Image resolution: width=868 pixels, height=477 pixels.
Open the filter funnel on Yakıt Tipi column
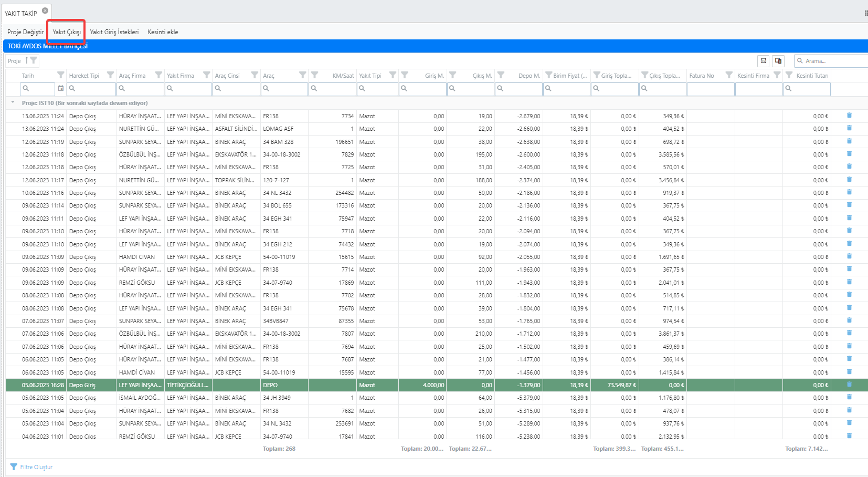(393, 75)
